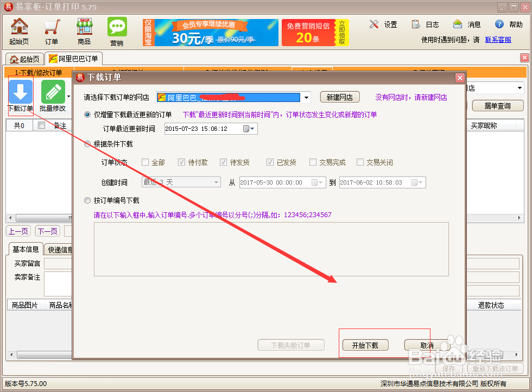This screenshot has width=532, height=392.
Task: Click the 新建网店 button
Action: (x=340, y=97)
